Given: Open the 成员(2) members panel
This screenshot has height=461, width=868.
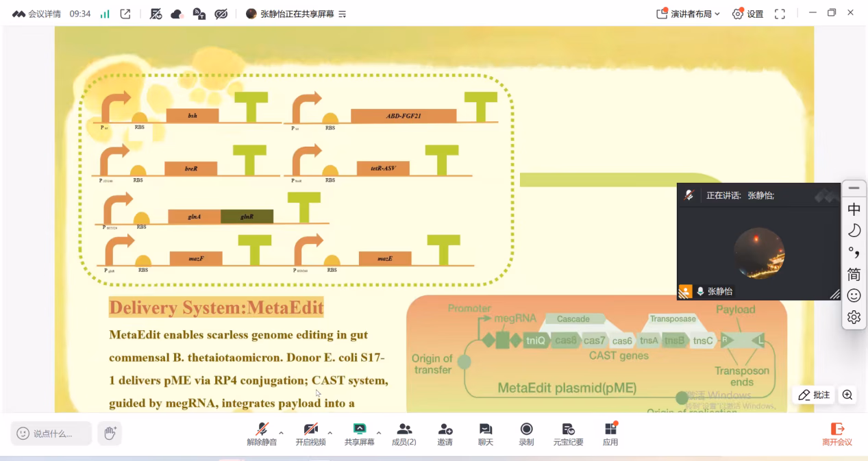Looking at the screenshot, I should pos(404,434).
